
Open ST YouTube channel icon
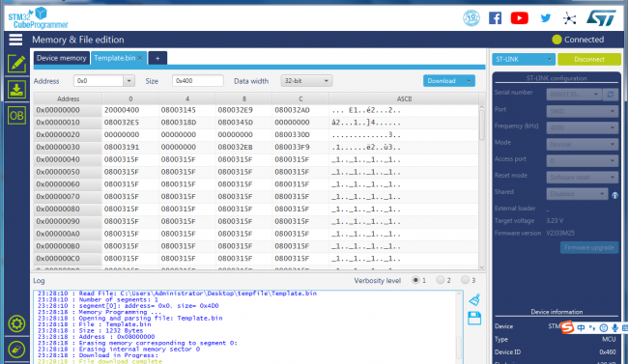[x=520, y=18]
